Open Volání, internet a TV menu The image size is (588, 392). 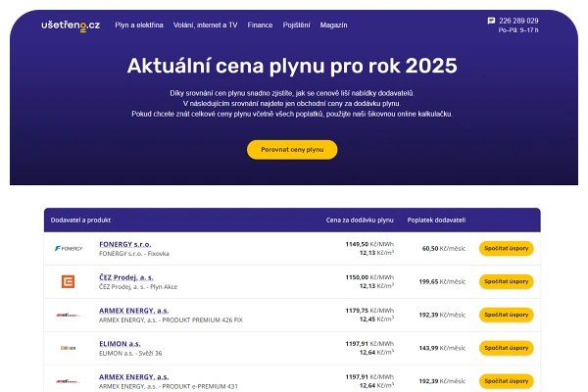pos(205,25)
